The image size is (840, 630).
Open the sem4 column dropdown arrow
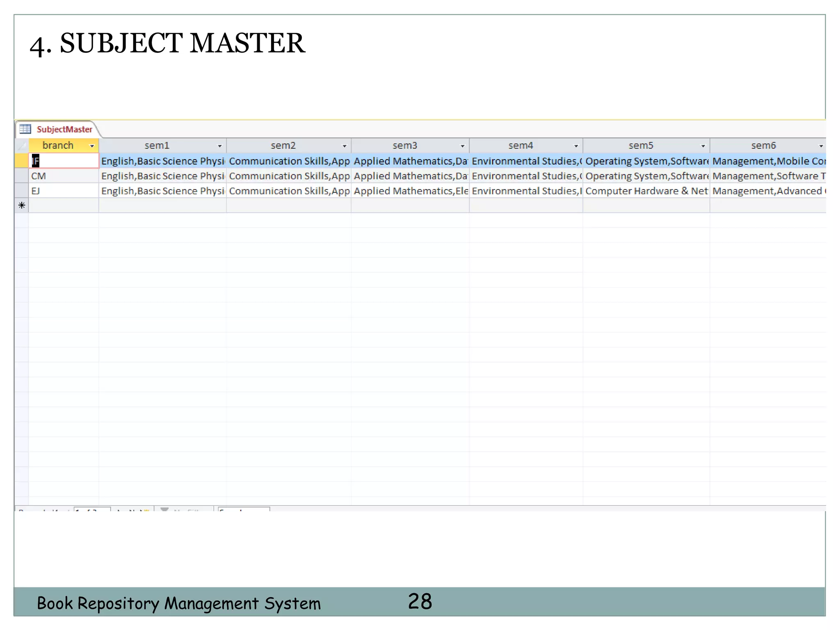point(576,146)
